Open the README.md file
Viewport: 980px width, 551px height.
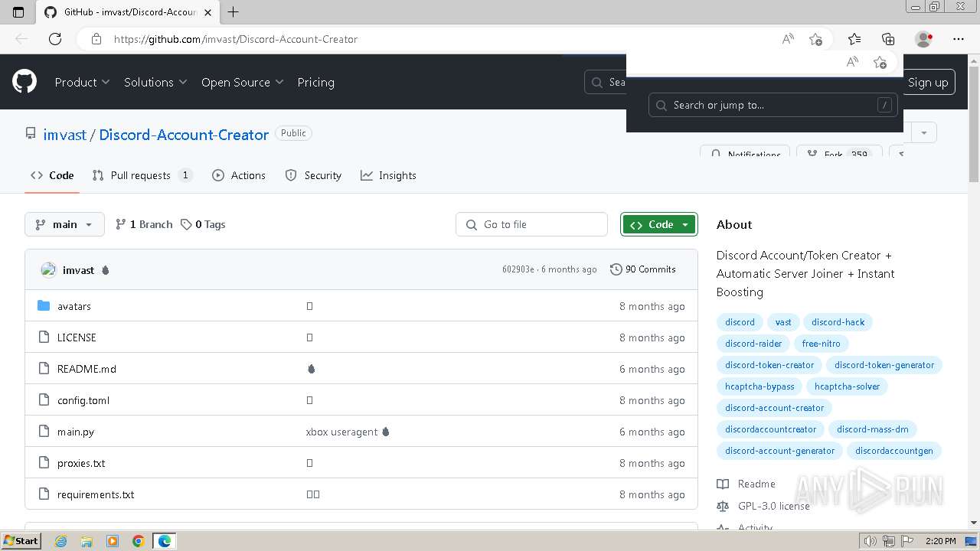pyautogui.click(x=87, y=369)
